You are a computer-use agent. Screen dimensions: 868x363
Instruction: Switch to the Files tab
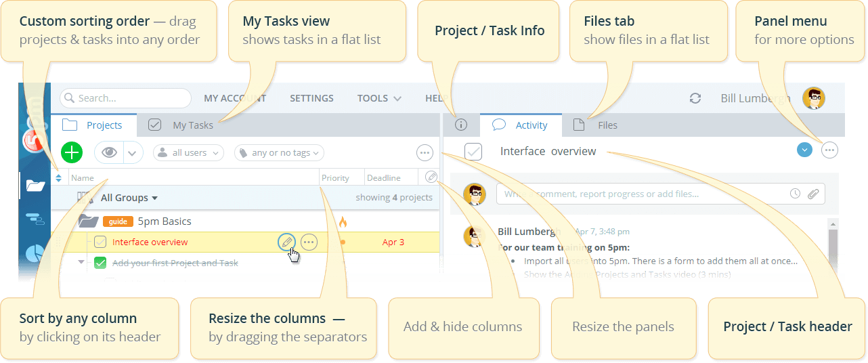click(x=607, y=125)
